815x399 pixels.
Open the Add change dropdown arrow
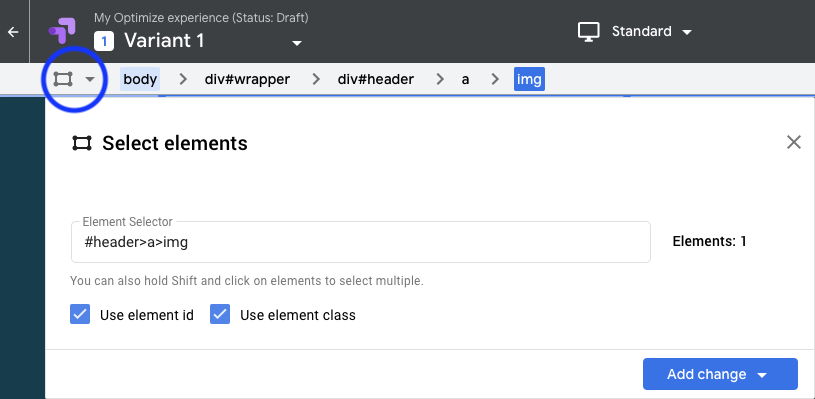click(x=763, y=375)
